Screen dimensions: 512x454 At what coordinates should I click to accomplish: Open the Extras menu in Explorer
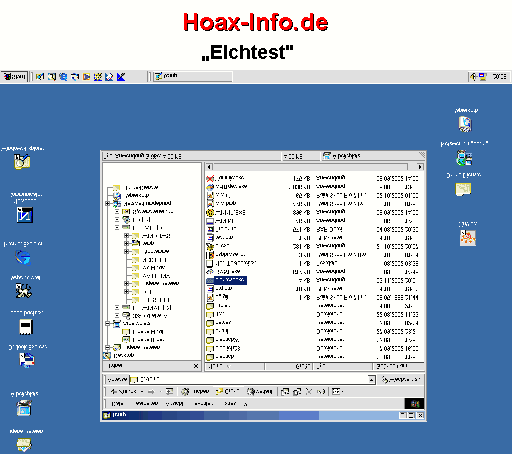coord(230,404)
